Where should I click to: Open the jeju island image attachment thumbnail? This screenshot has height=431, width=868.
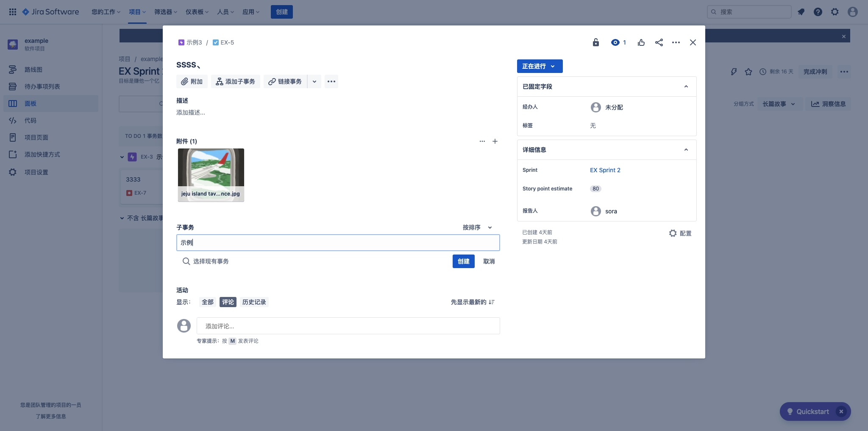211,175
